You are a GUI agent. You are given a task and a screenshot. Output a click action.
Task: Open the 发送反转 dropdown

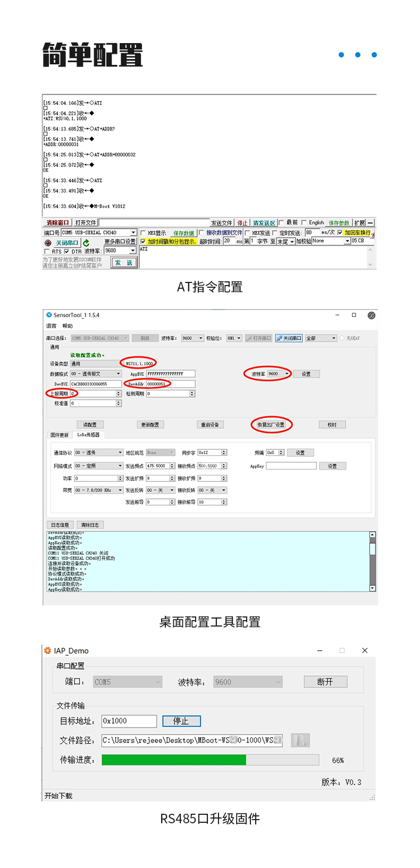(x=161, y=490)
